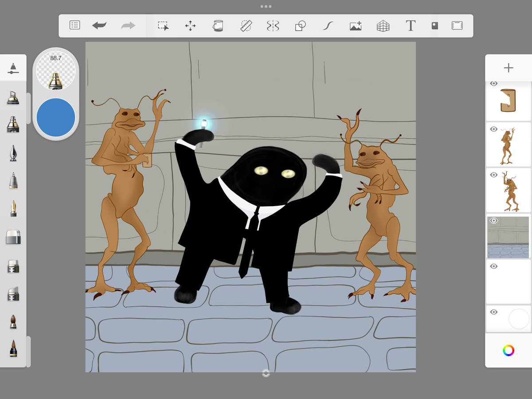The image size is (532, 399).
Task: Toggle the full-screen UI frame icon
Action: click(457, 26)
